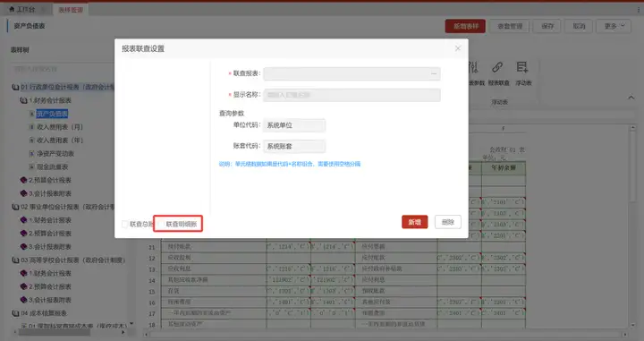The width and height of the screenshot is (644, 341).
Task: Click the sheet icon beside 现金流量表
Action: [31, 166]
